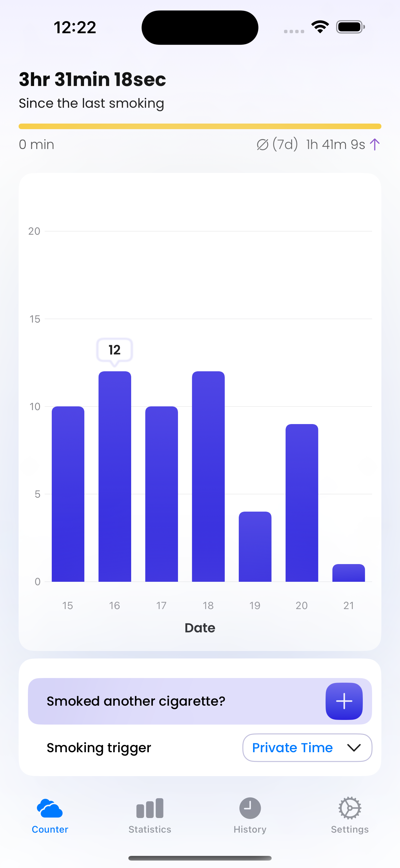
Task: Open the Private Time trigger dropdown
Action: (x=292, y=747)
